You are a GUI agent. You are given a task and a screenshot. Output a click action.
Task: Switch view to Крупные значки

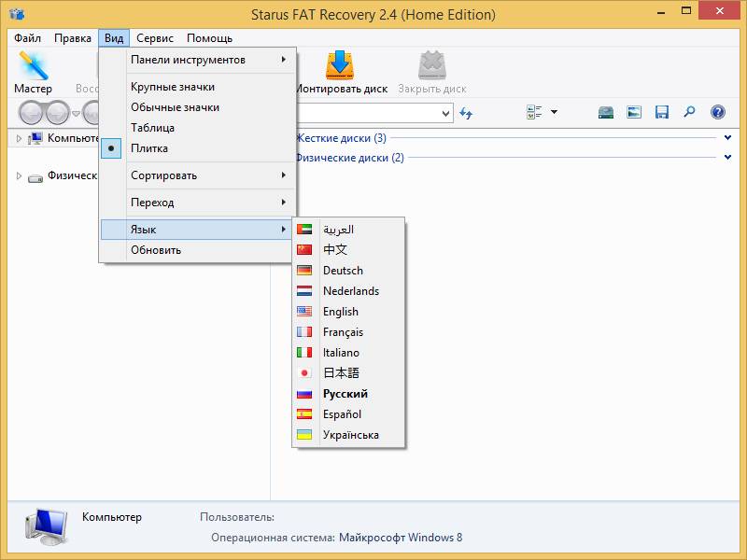[x=173, y=87]
